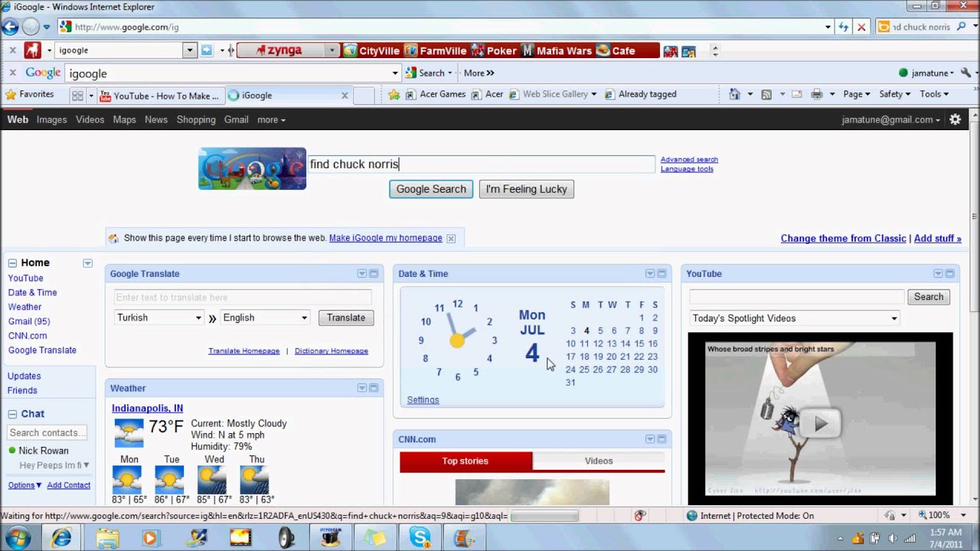Click the IE Home icon in command bar

(x=734, y=94)
